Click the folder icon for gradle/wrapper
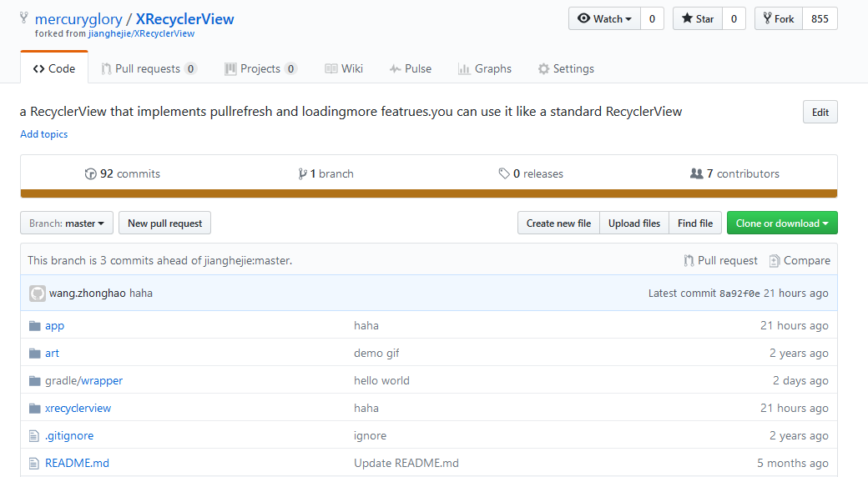Image resolution: width=868 pixels, height=477 pixels. tap(35, 381)
